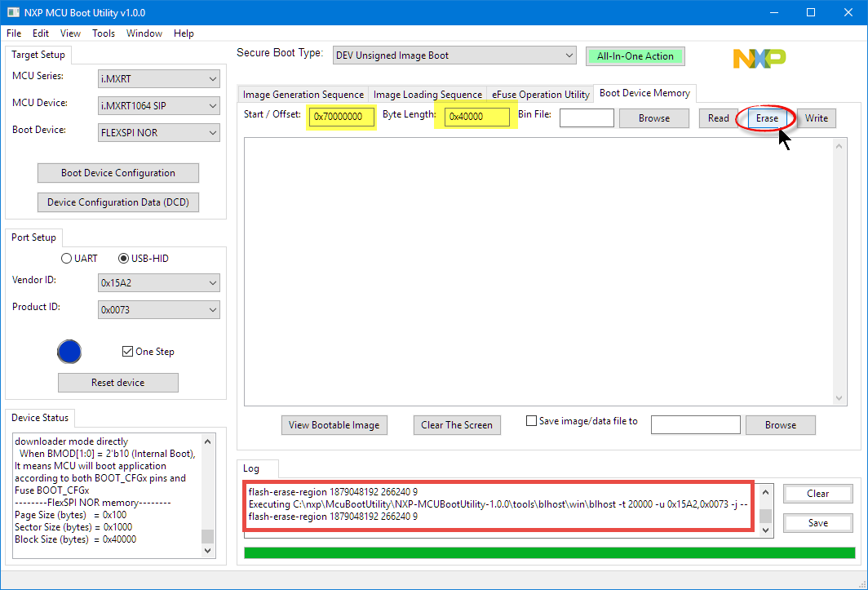Viewport: 868px width, 590px height.
Task: Click the blue connection status indicator
Action: 69,352
